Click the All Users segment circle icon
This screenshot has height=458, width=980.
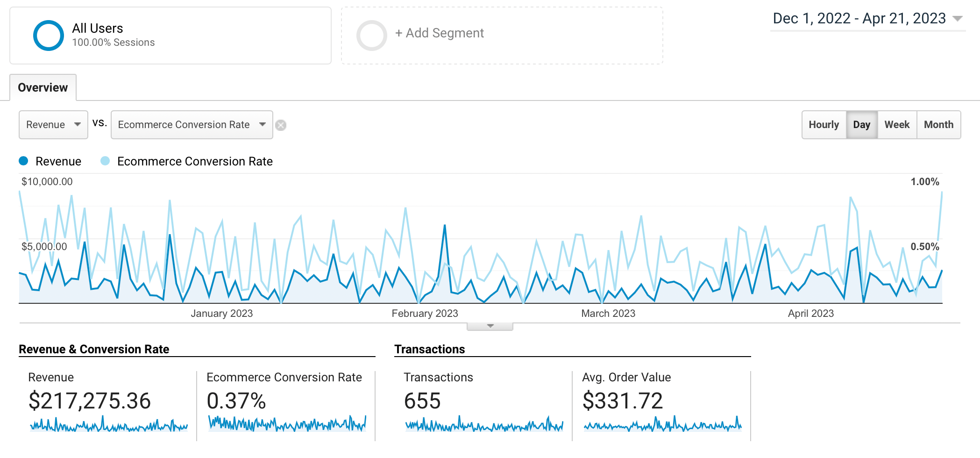point(49,36)
